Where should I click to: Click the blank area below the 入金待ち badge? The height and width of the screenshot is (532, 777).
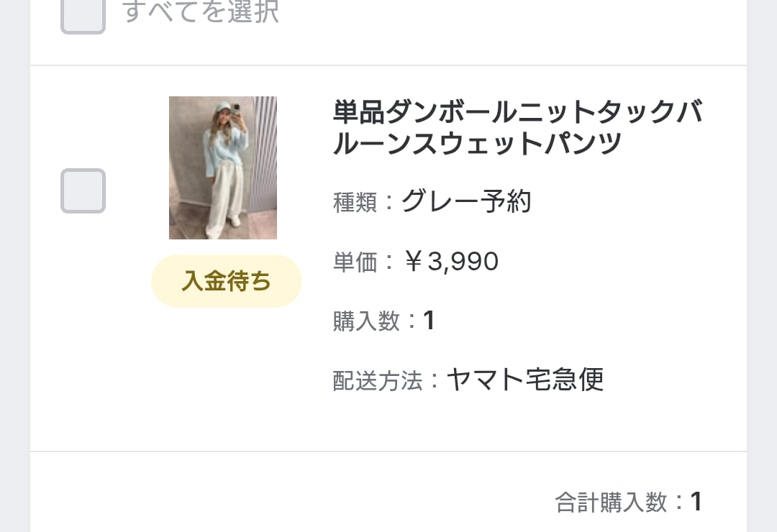click(x=226, y=374)
